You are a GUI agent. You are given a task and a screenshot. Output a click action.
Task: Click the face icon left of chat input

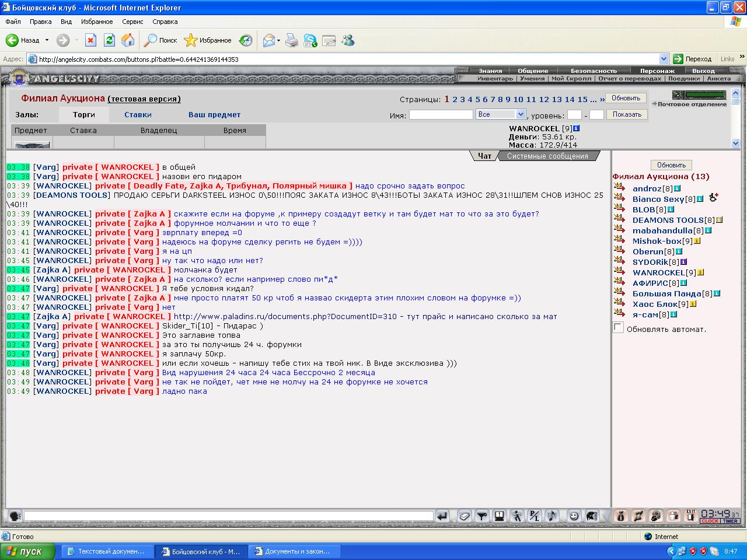(x=15, y=516)
